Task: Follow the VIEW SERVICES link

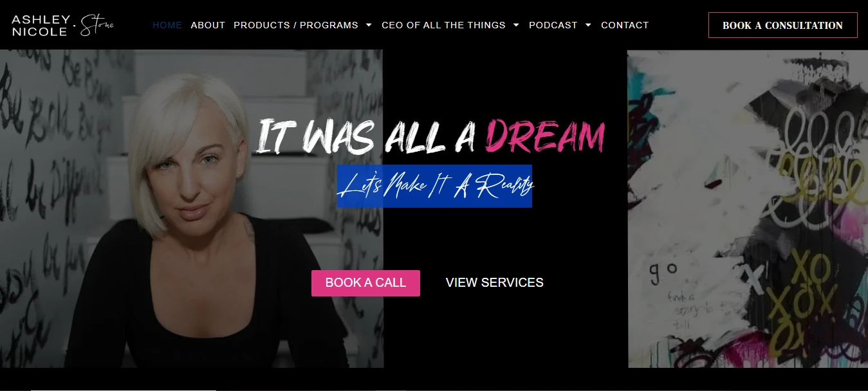Action: coord(494,282)
